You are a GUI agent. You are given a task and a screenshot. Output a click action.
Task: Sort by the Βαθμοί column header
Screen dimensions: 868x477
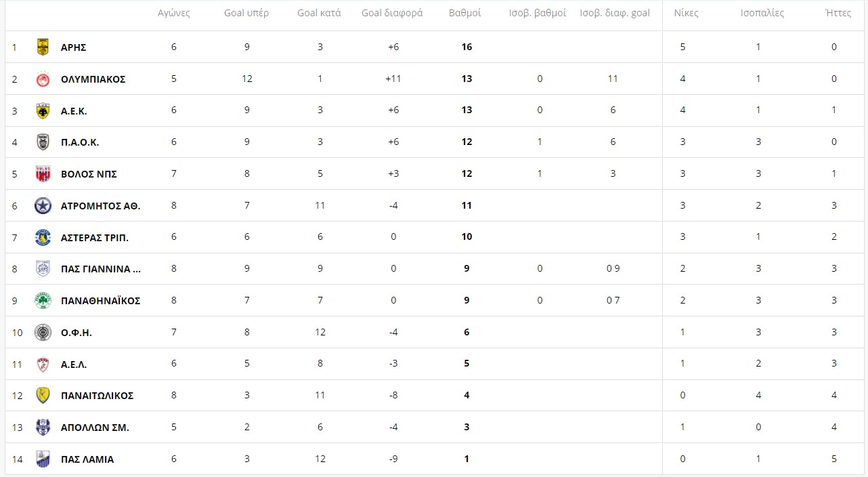(x=465, y=13)
